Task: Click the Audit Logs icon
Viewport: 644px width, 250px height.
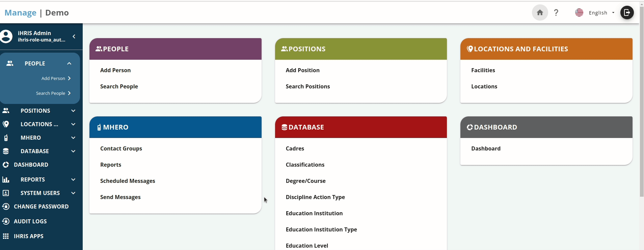Action: [x=6, y=221]
